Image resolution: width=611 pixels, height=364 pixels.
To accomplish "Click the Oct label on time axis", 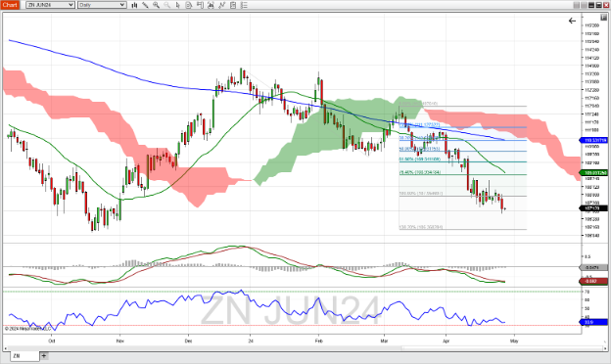I will coord(52,341).
